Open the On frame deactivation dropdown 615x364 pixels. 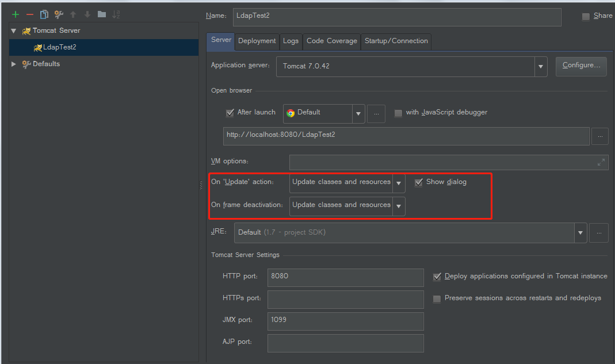(399, 206)
